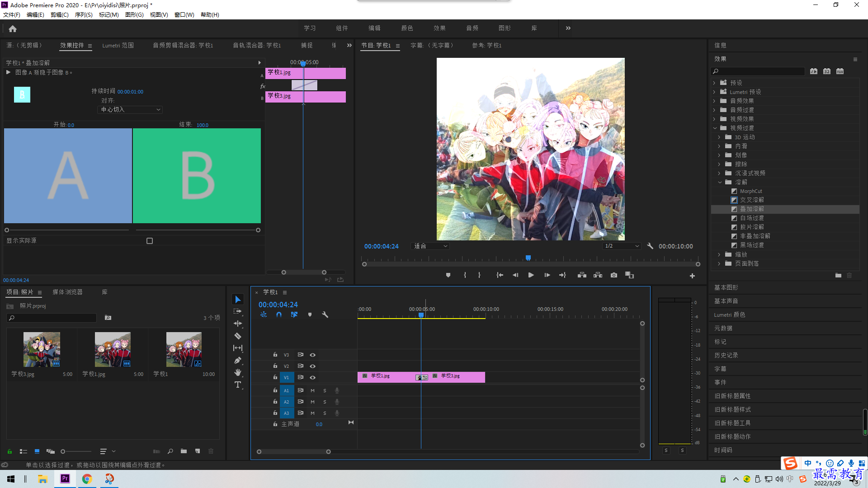
Task: Open the 序列(S) menu
Action: [84, 14]
